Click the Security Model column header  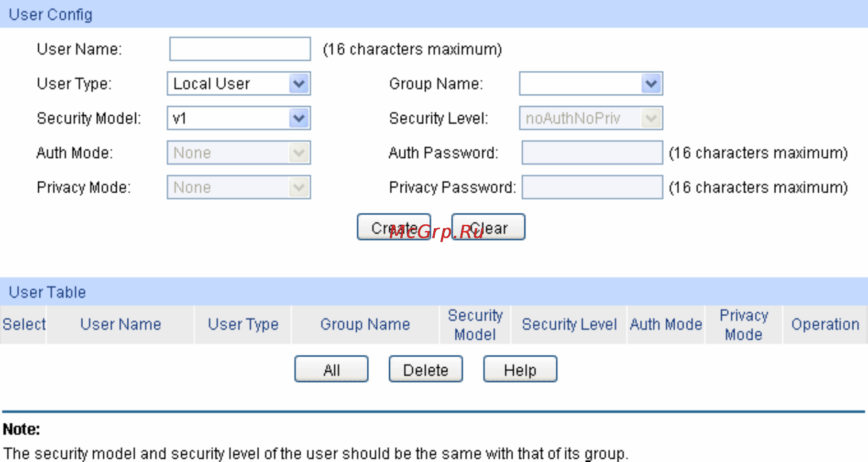[475, 325]
